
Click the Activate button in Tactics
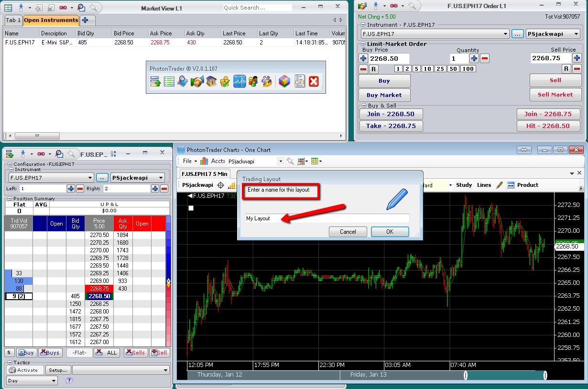pyautogui.click(x=25, y=370)
